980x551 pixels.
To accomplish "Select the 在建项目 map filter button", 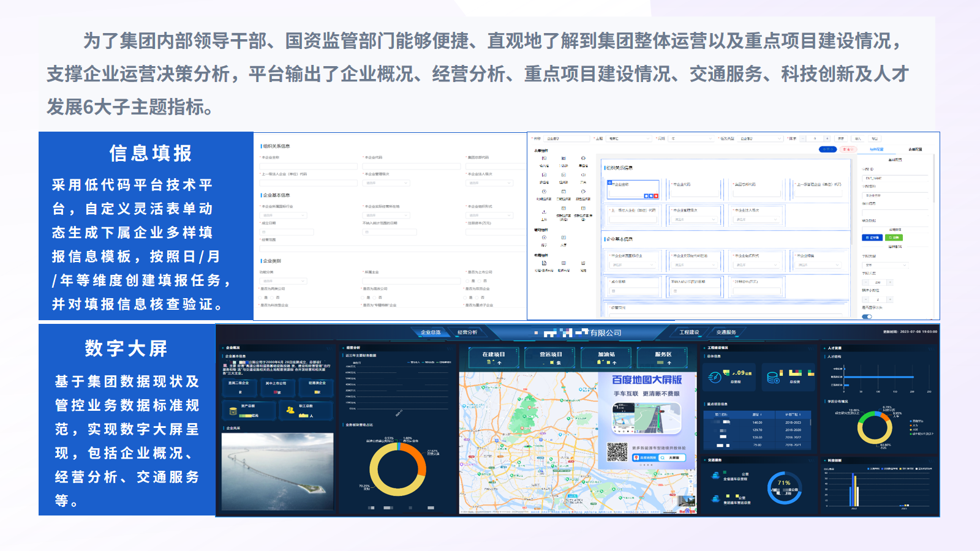I will pos(494,358).
